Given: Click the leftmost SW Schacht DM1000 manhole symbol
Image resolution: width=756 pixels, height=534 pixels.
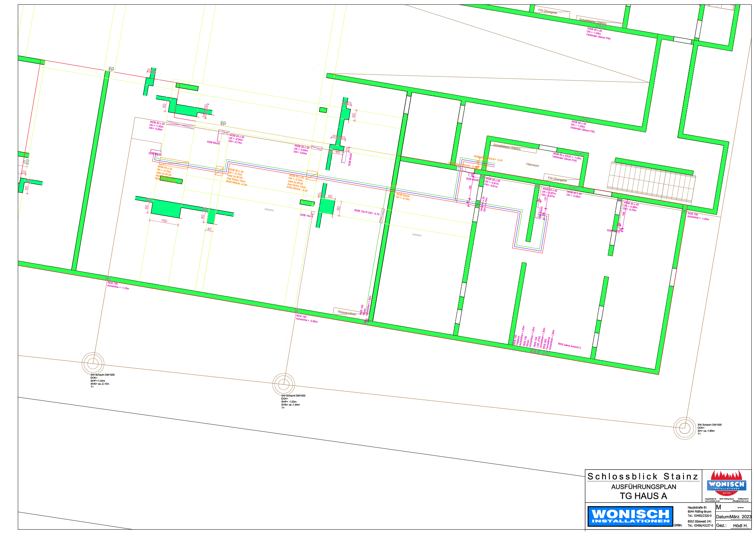Looking at the screenshot, I should (x=93, y=363).
